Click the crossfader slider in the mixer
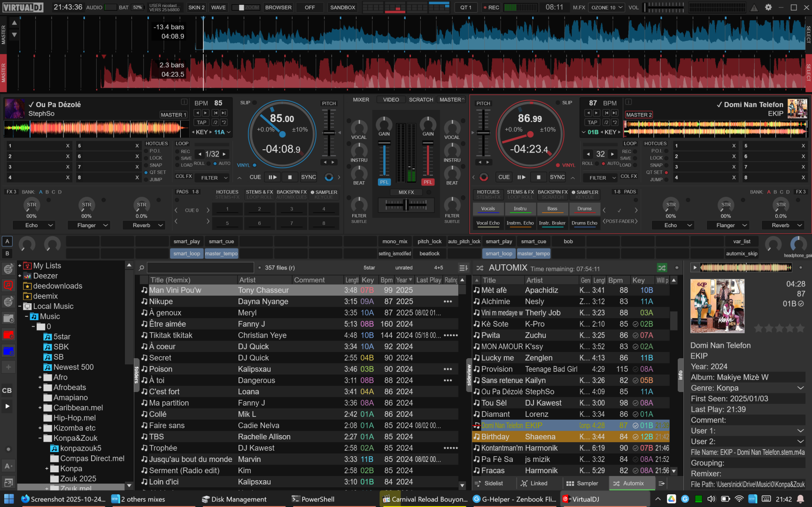The image size is (812, 507). [x=406, y=205]
